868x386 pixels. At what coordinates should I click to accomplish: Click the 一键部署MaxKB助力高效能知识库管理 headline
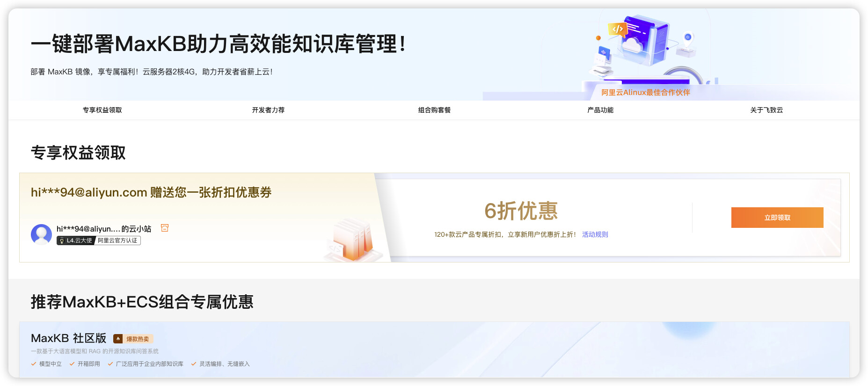coord(218,44)
